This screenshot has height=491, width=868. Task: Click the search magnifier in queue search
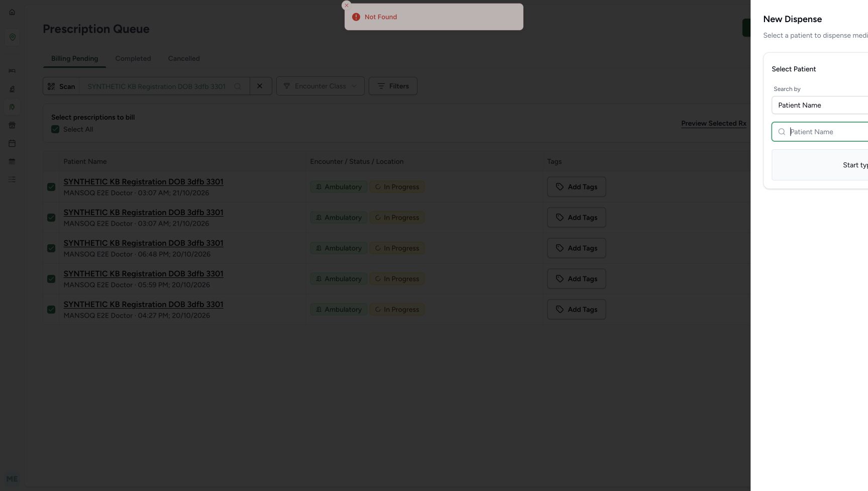238,86
